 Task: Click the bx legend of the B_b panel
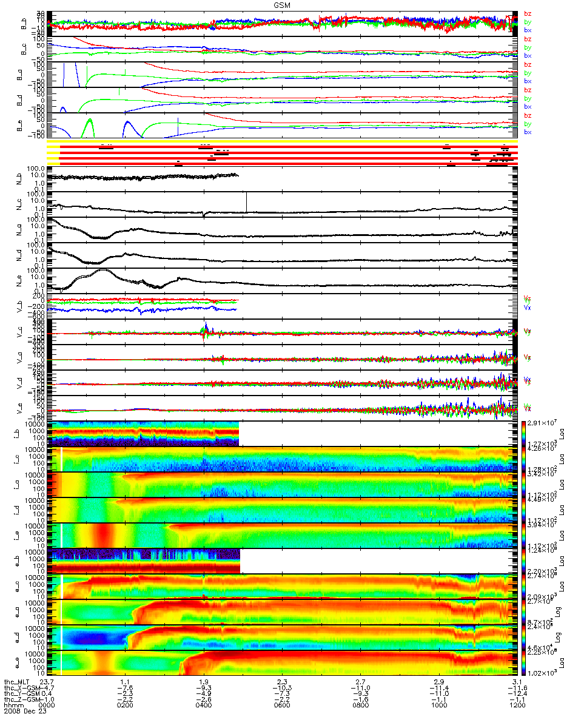coord(528,30)
